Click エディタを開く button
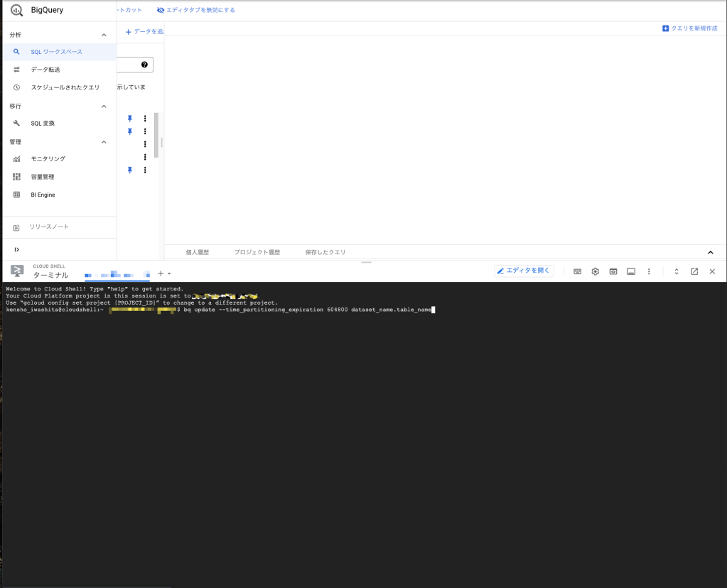The width and height of the screenshot is (727, 588). pyautogui.click(x=524, y=271)
